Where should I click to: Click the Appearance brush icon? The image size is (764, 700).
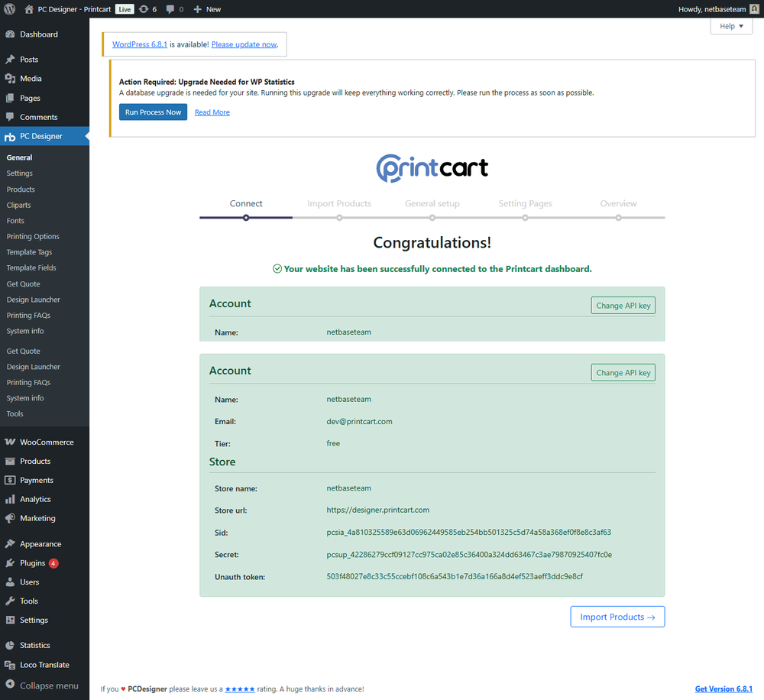[10, 544]
